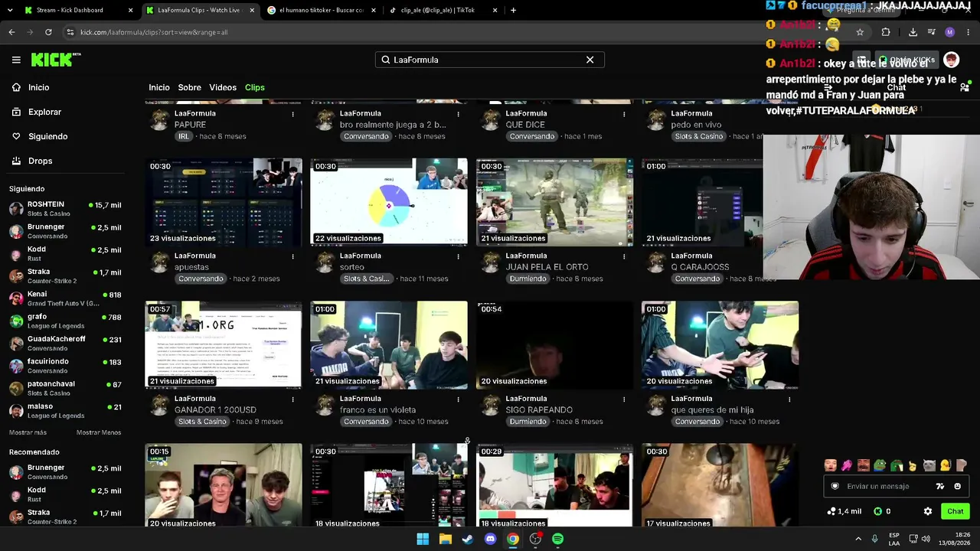Open Spotify from the taskbar
980x551 pixels.
coord(557,539)
